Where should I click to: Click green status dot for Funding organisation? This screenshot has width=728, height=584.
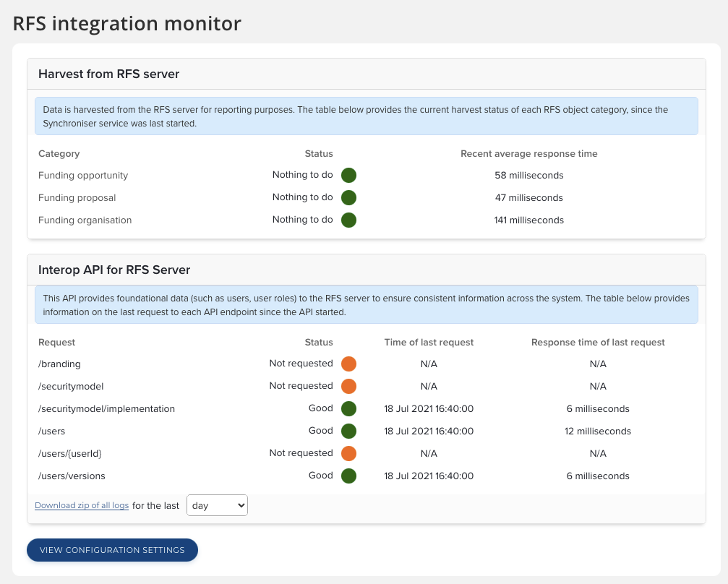point(348,220)
